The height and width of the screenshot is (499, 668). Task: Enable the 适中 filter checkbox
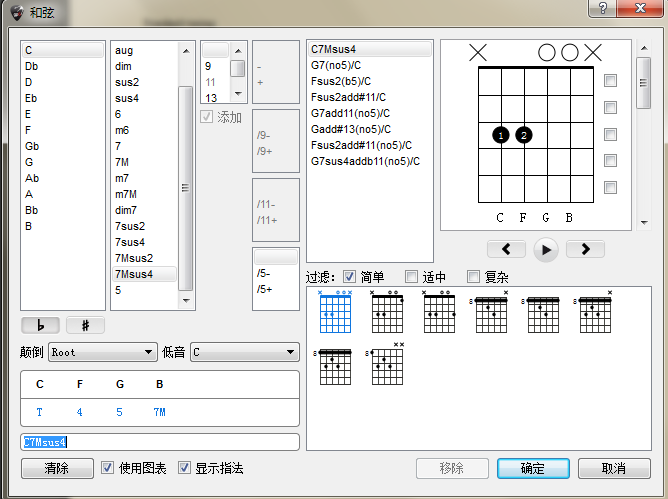tap(411, 276)
